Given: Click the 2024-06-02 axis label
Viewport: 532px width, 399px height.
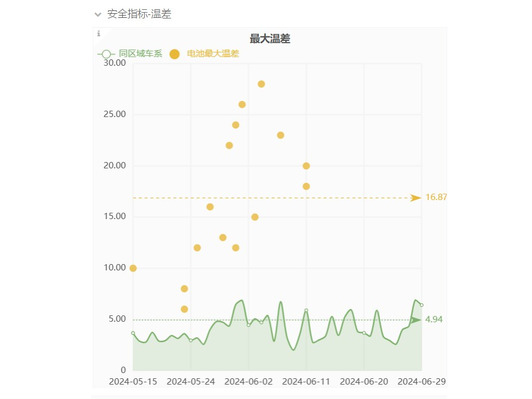Looking at the screenshot, I should [x=248, y=382].
